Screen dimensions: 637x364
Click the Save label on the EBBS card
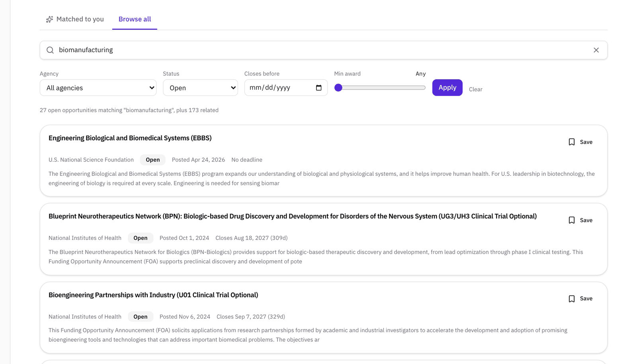(x=586, y=142)
